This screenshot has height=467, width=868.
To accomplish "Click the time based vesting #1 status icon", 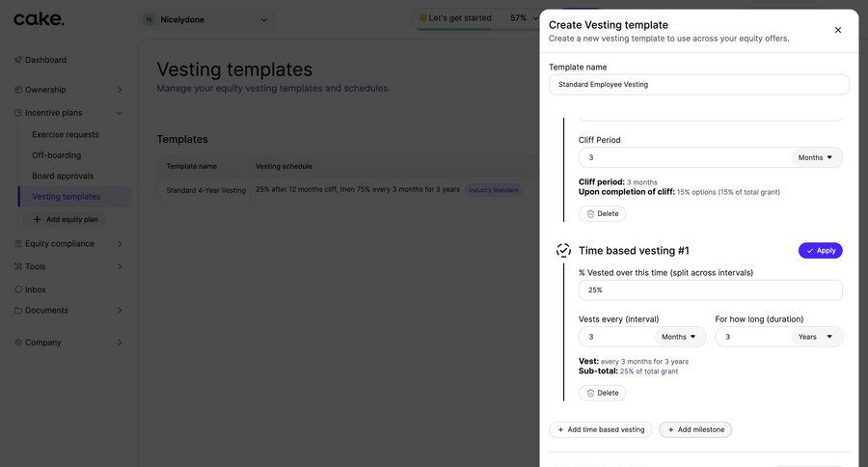I will 563,251.
